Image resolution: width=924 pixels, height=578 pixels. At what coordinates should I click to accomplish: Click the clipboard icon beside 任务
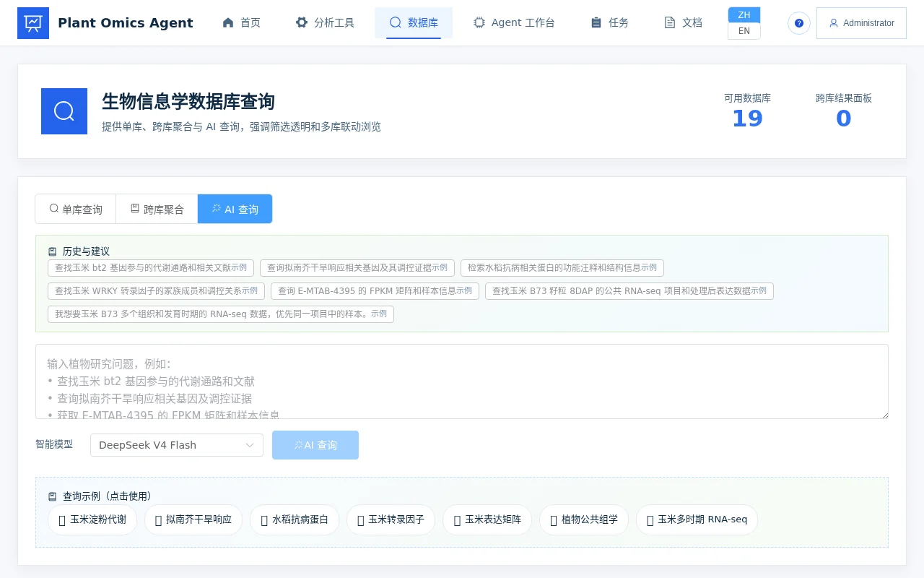point(596,22)
